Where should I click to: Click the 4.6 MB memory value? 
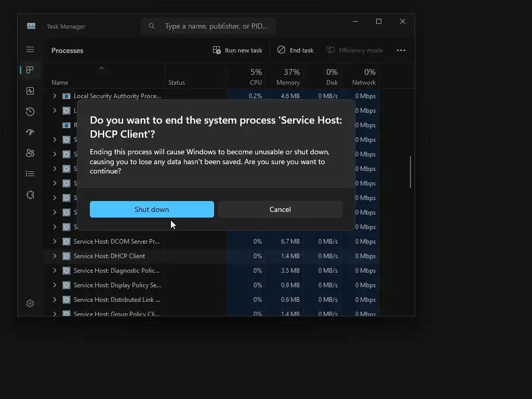click(x=290, y=96)
